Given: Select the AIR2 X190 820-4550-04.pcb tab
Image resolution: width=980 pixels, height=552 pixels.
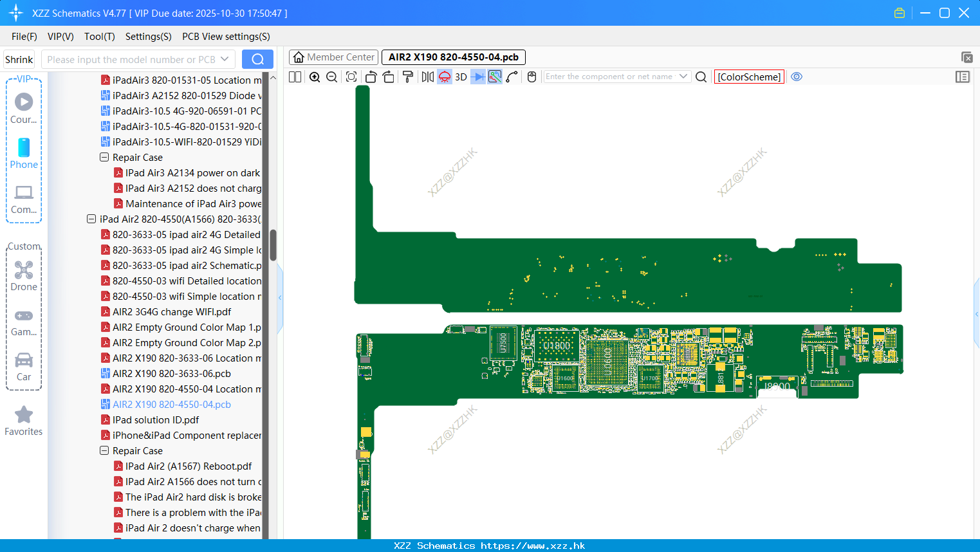Looking at the screenshot, I should point(454,57).
